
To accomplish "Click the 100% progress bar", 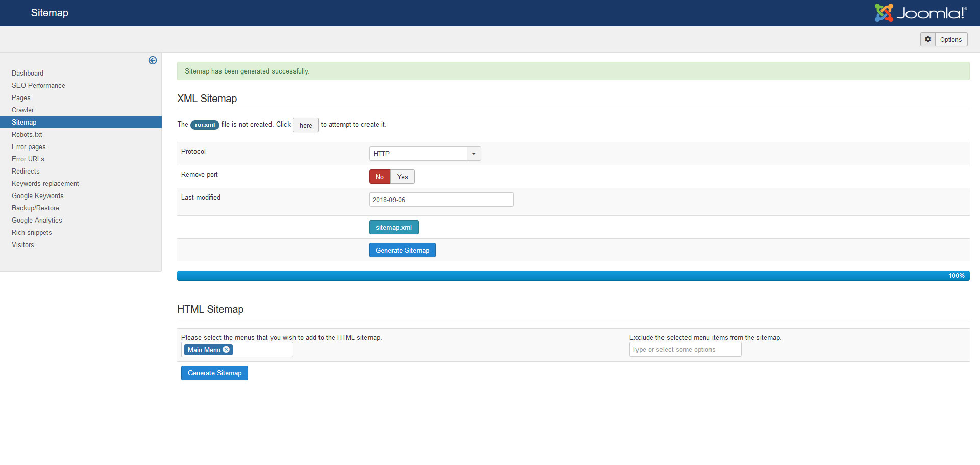I will pos(573,276).
